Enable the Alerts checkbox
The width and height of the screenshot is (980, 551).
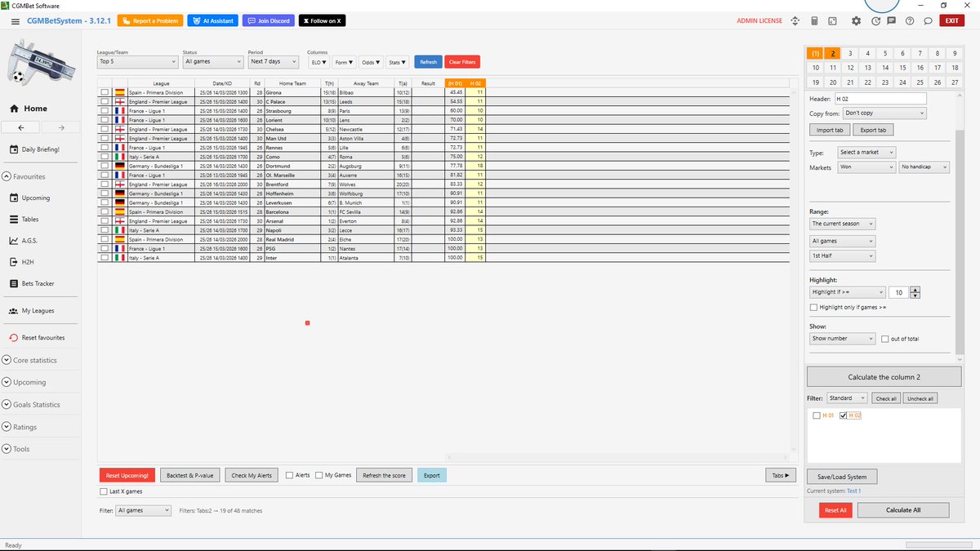click(x=289, y=474)
